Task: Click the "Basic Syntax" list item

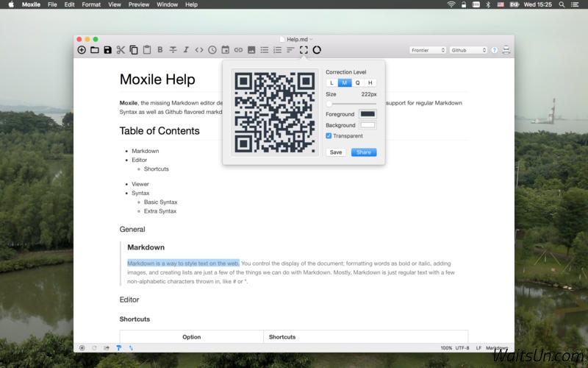Action: pyautogui.click(x=160, y=202)
